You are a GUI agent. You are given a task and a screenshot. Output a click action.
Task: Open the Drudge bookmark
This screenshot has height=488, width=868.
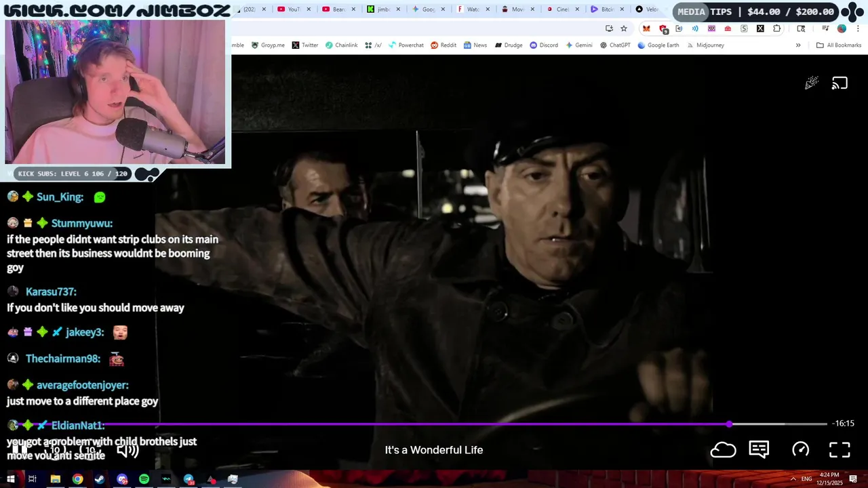point(508,45)
